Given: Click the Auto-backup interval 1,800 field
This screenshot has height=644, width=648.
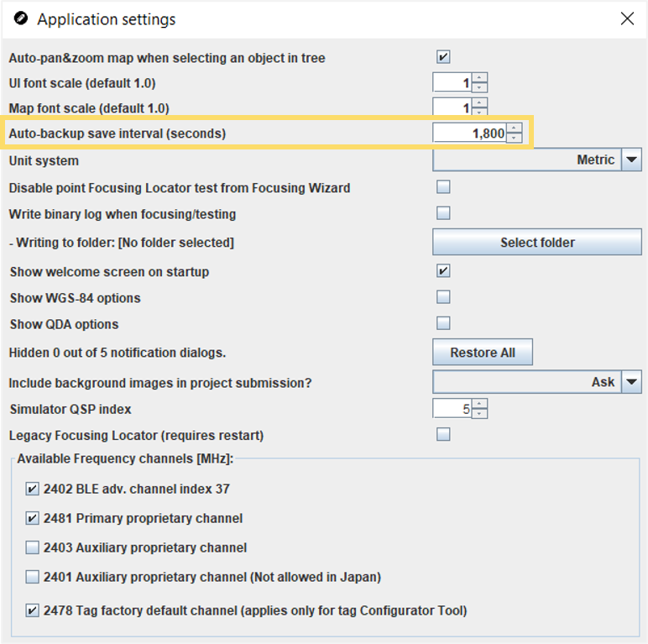Looking at the screenshot, I should pyautogui.click(x=469, y=134).
